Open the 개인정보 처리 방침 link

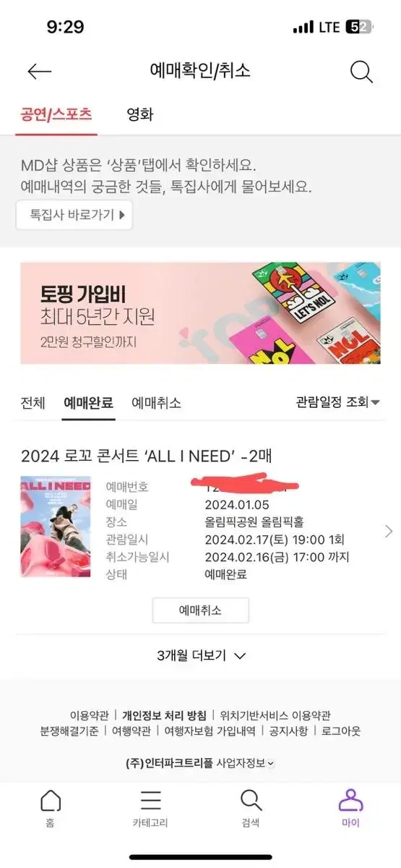(164, 715)
